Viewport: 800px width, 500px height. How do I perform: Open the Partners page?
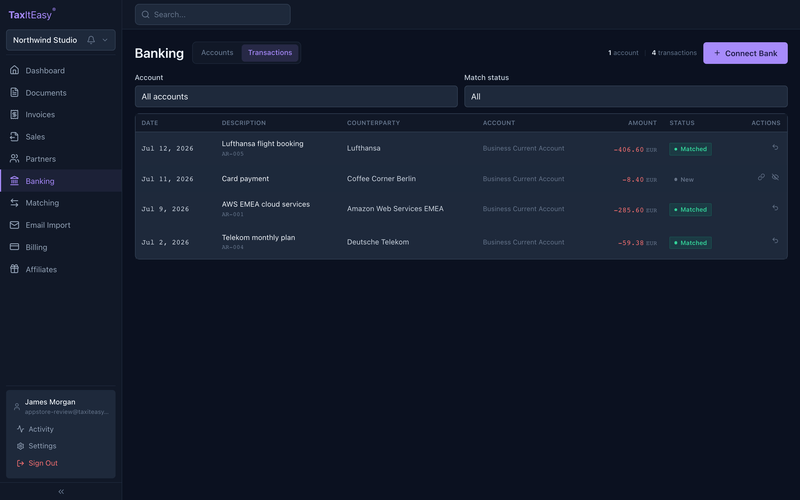coord(61,159)
